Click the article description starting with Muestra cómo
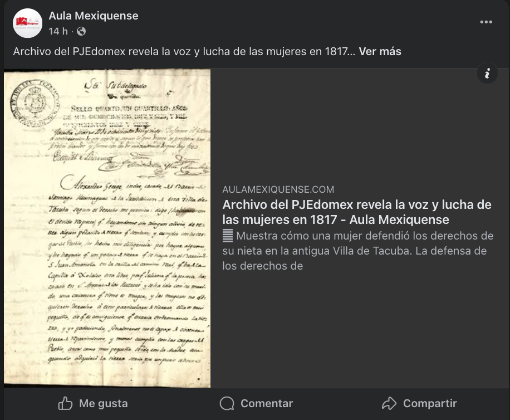The image size is (510, 420). coord(358,251)
